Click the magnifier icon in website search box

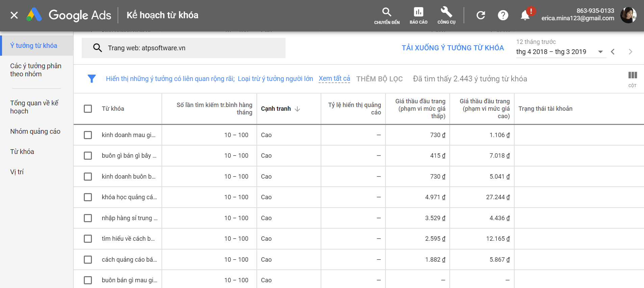(97, 48)
